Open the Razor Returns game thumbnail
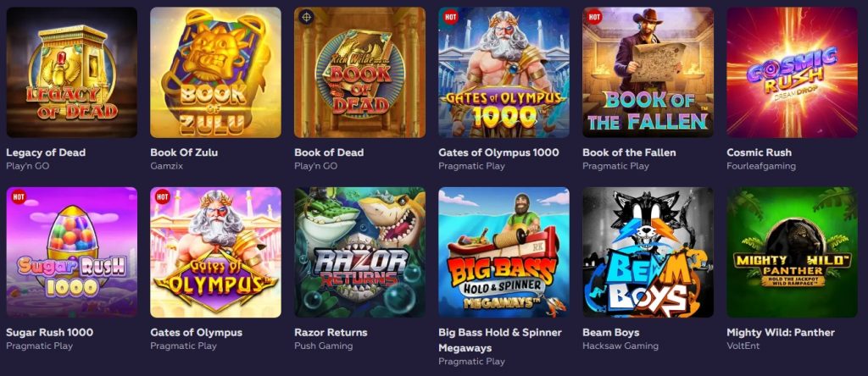The width and height of the screenshot is (868, 376). tap(359, 252)
